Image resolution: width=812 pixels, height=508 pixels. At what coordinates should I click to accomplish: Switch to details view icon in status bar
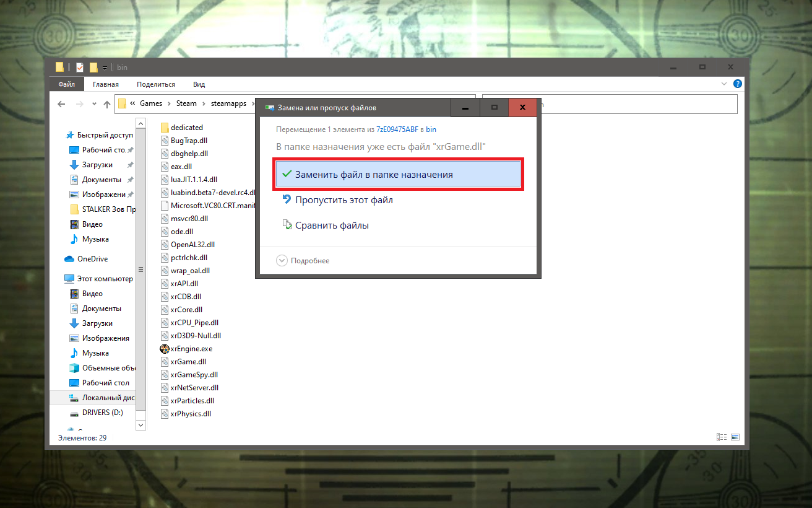click(x=722, y=437)
